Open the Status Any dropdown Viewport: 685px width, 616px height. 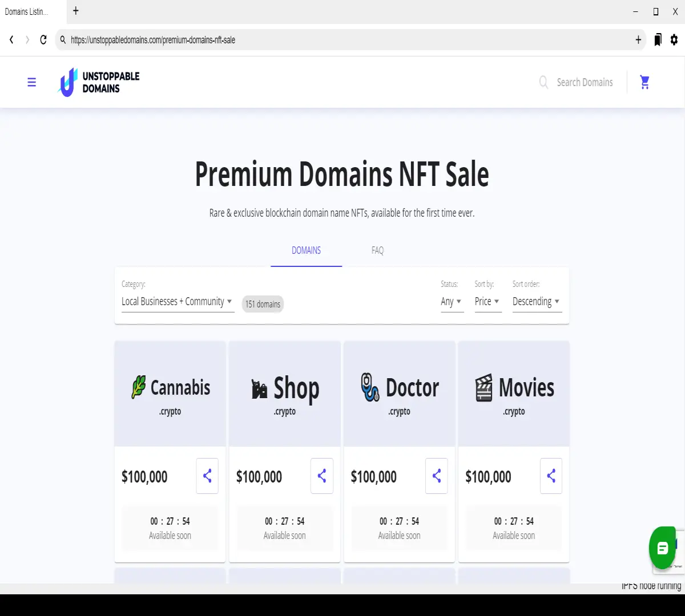pyautogui.click(x=452, y=302)
